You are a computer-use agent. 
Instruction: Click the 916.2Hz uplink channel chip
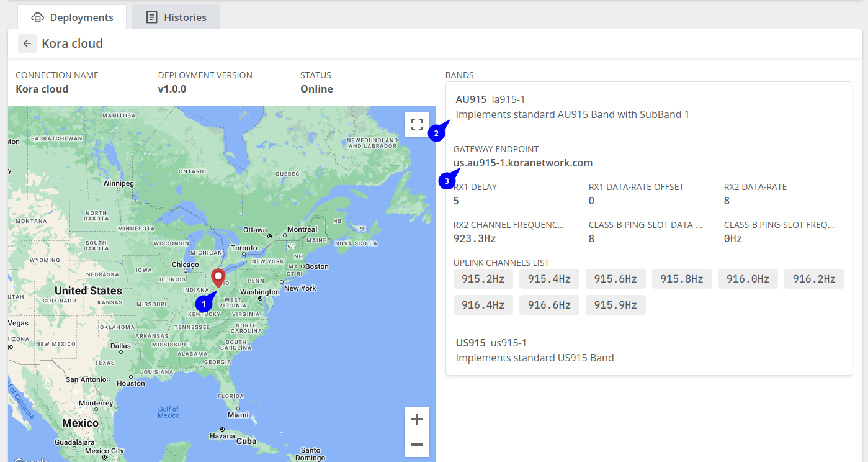(814, 279)
